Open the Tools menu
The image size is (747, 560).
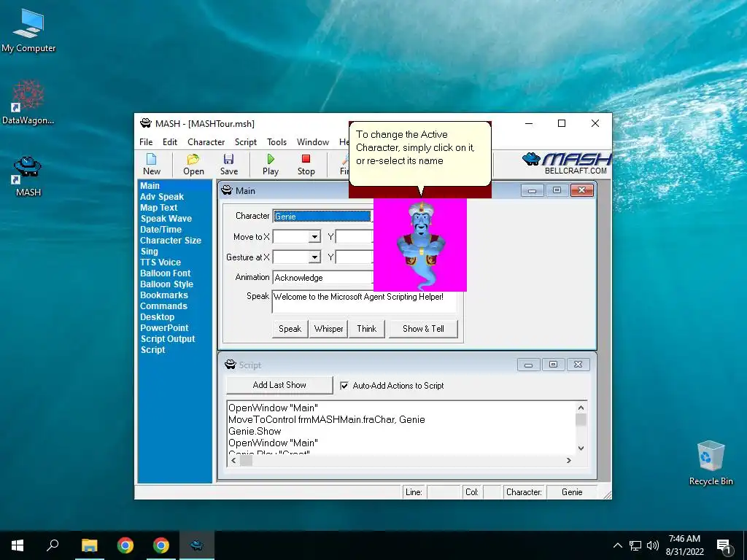click(276, 142)
